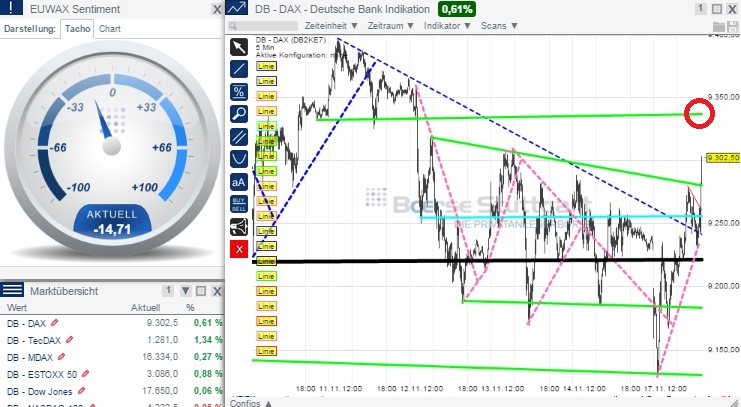This screenshot has height=407, width=741.
Task: Select the parallel channel lines tool
Action: 239,137
